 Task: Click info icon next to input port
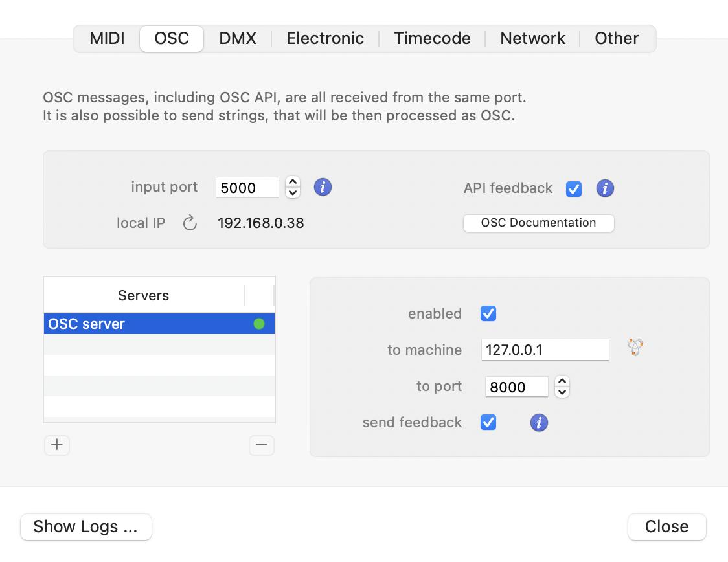(323, 188)
